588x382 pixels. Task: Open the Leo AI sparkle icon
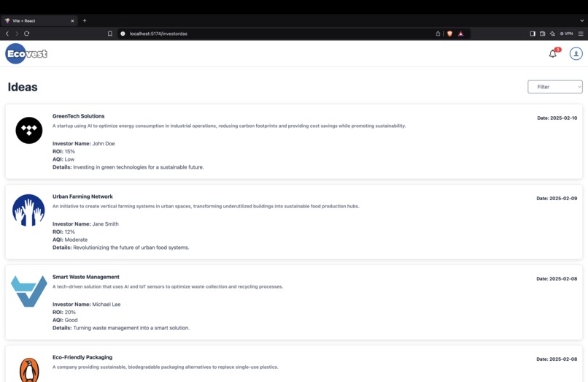pyautogui.click(x=552, y=34)
